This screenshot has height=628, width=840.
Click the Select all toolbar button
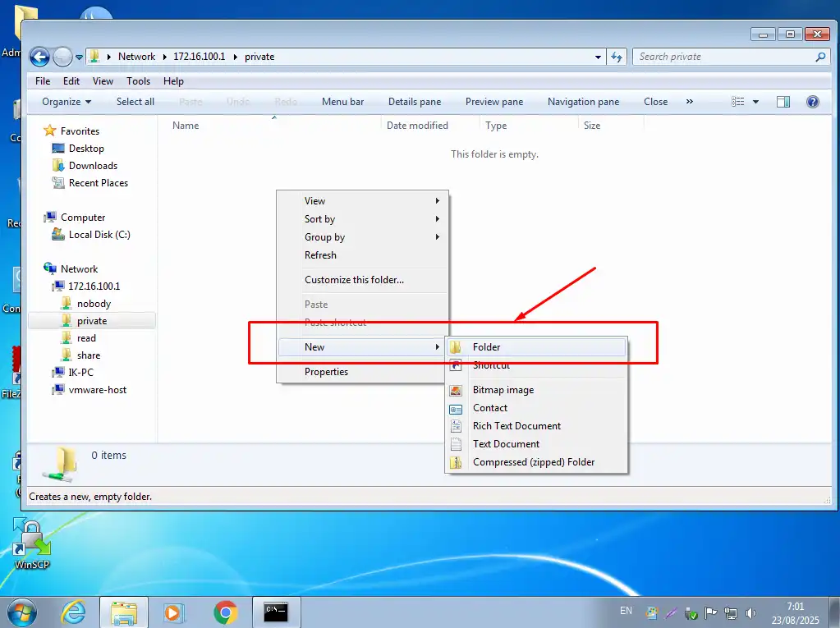pyautogui.click(x=135, y=102)
